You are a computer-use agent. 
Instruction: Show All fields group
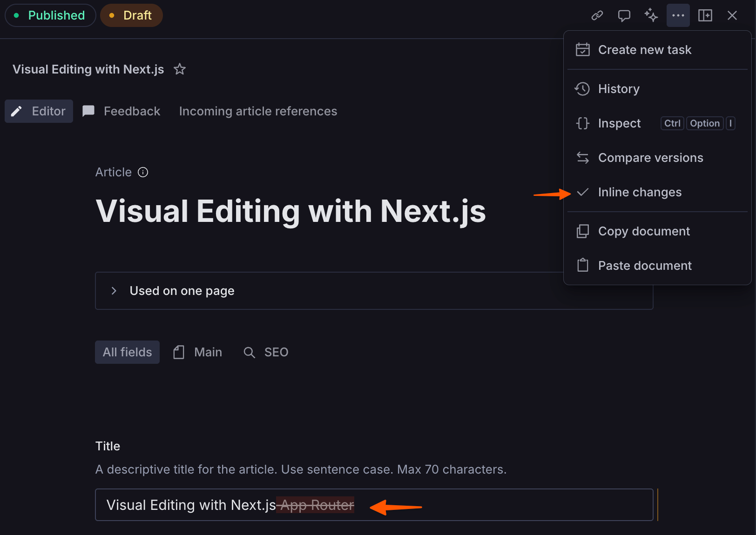point(127,352)
